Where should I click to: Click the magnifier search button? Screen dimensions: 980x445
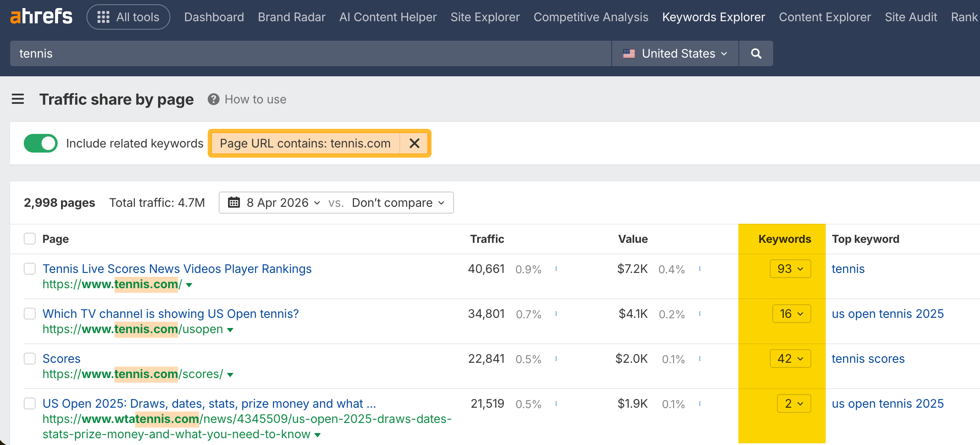(x=756, y=53)
